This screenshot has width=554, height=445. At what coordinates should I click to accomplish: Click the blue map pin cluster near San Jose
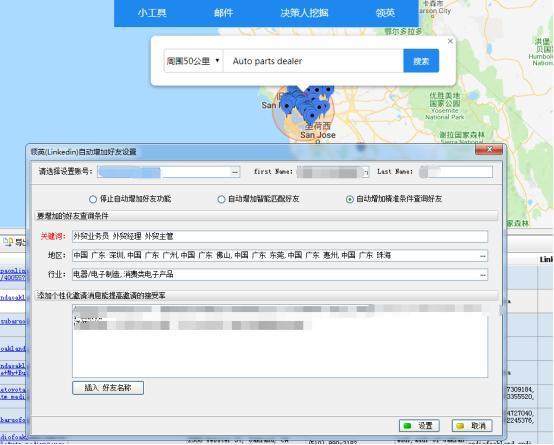307,103
